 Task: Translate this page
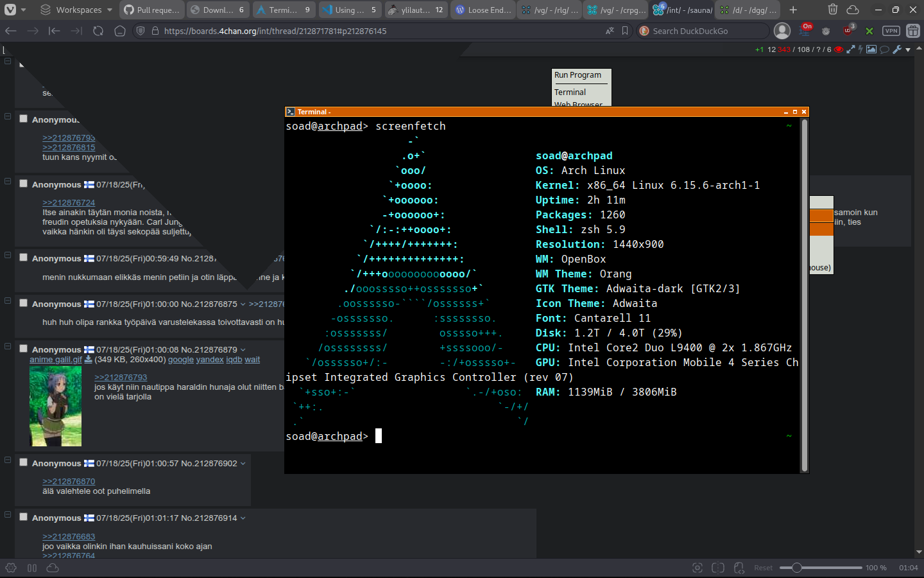pos(610,31)
